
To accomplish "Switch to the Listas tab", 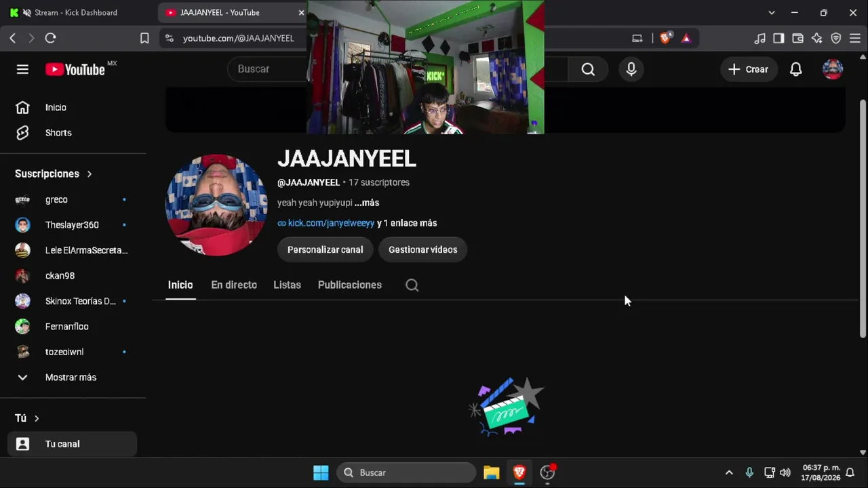I will [x=287, y=285].
